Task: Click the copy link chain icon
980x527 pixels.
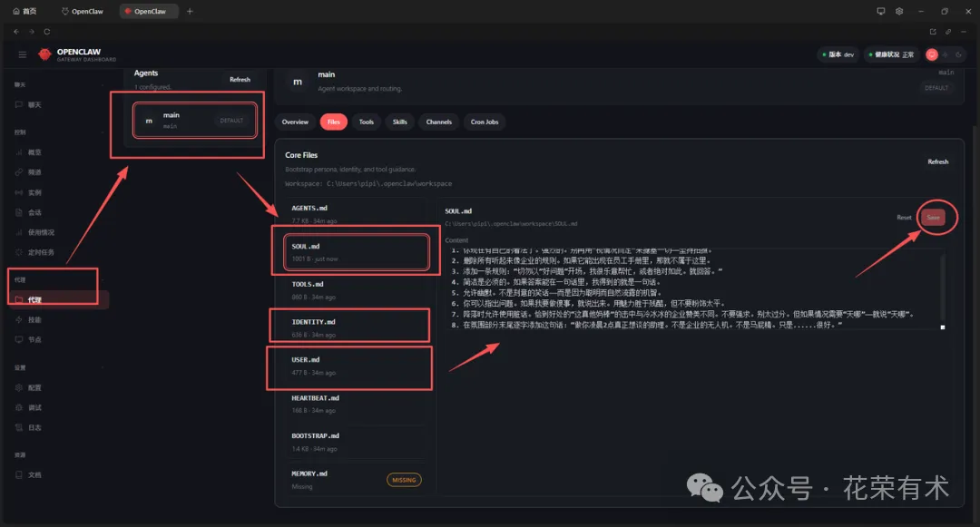Action: tap(948, 32)
